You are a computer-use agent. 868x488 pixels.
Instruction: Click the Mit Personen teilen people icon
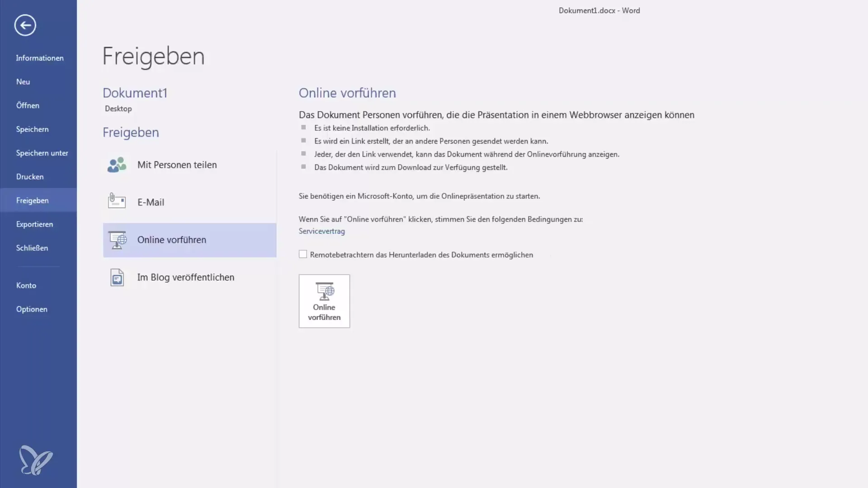tap(117, 165)
